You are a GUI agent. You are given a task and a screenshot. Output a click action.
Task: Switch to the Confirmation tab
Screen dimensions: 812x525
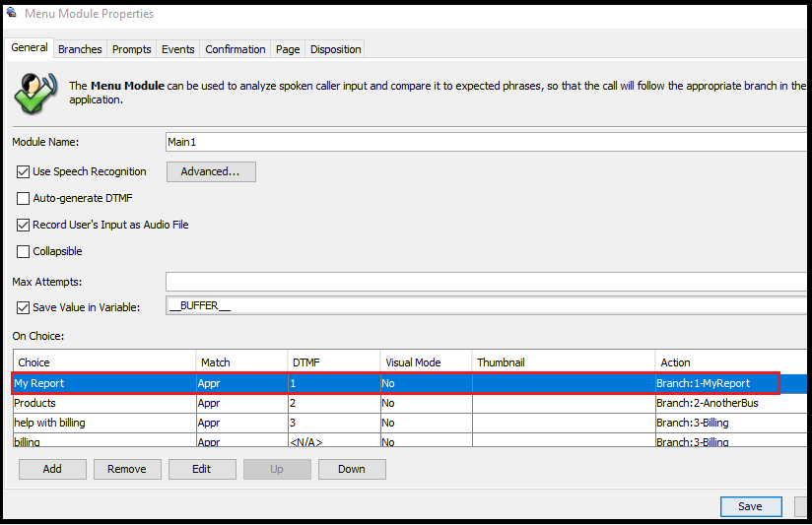coord(236,49)
